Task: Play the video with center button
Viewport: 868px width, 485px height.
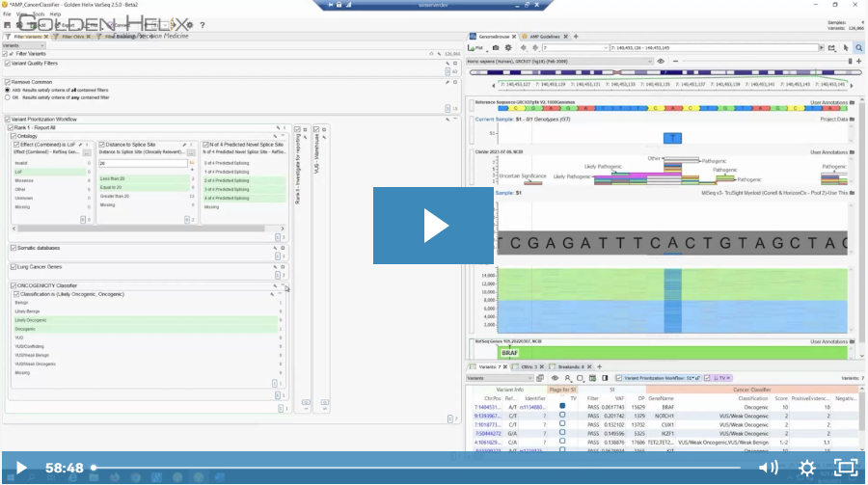Action: click(x=433, y=226)
